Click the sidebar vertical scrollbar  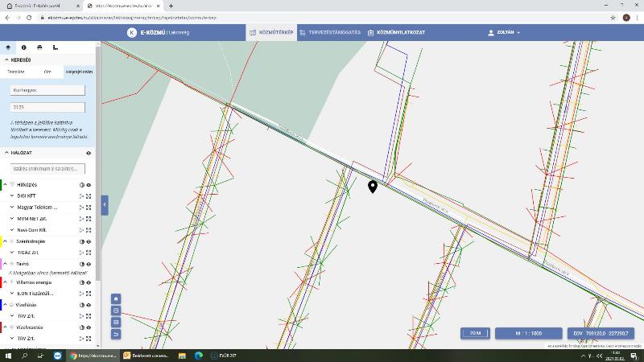click(x=97, y=164)
